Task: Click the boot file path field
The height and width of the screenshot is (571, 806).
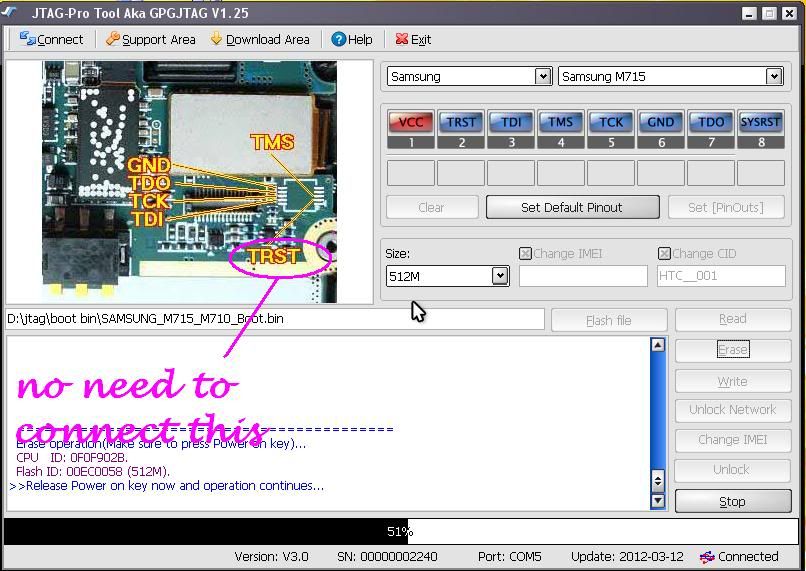Action: (x=274, y=319)
